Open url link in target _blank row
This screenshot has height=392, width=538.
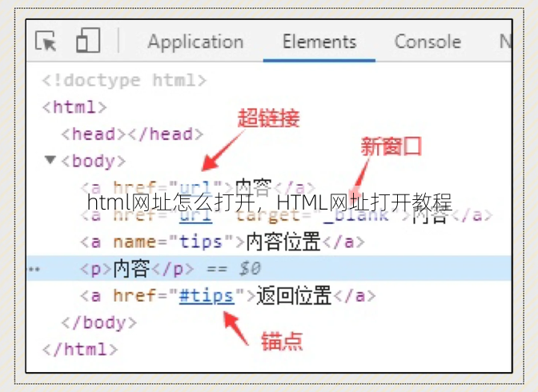[x=195, y=216]
